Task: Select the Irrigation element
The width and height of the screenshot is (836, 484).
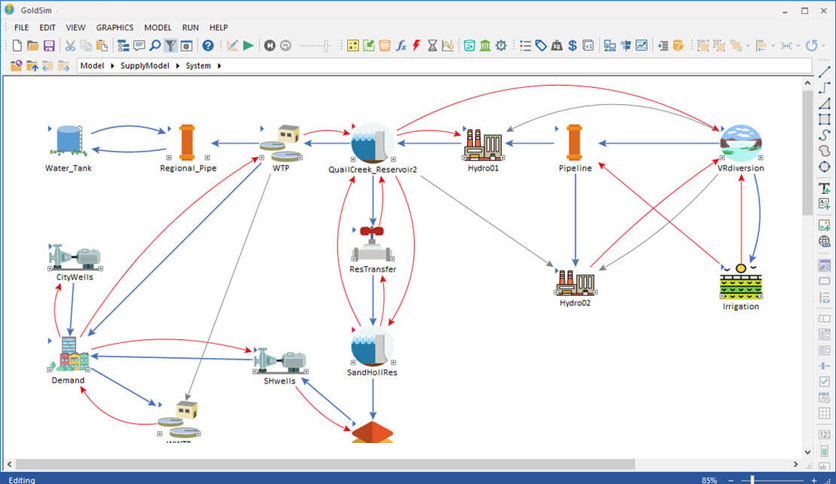Action: tap(741, 282)
